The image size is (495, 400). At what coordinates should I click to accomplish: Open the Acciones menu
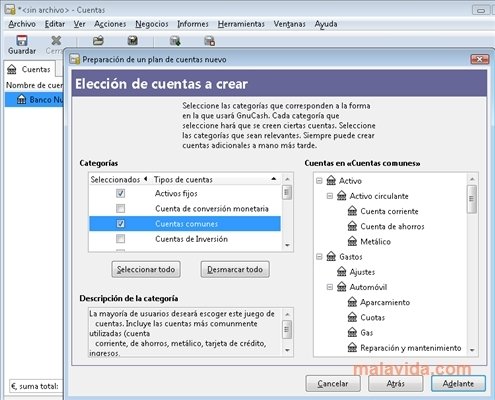pyautogui.click(x=110, y=24)
